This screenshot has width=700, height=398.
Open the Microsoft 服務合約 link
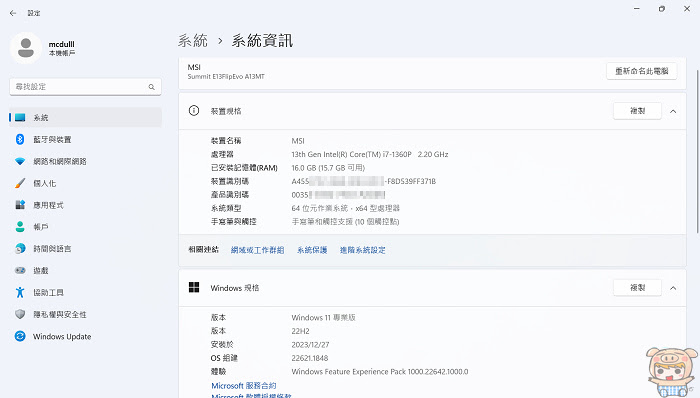[x=244, y=386]
